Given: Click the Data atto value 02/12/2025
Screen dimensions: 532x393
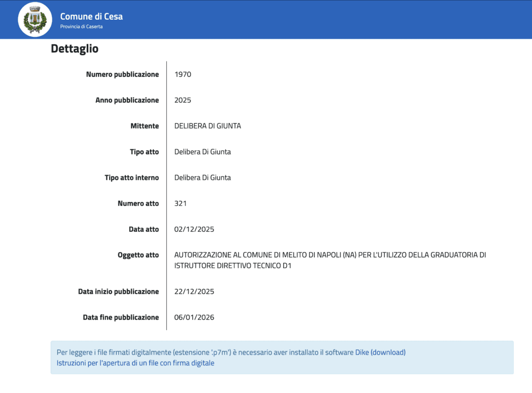Looking at the screenshot, I should click(x=194, y=229).
